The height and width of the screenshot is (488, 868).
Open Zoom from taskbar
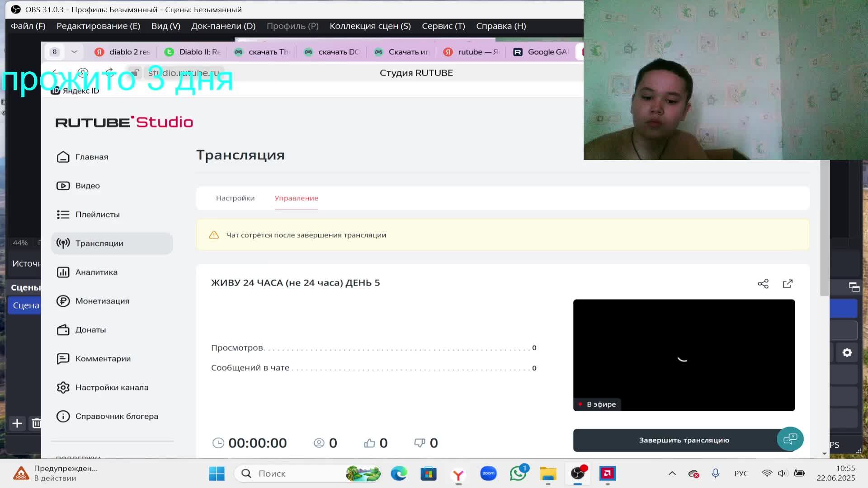click(x=488, y=474)
